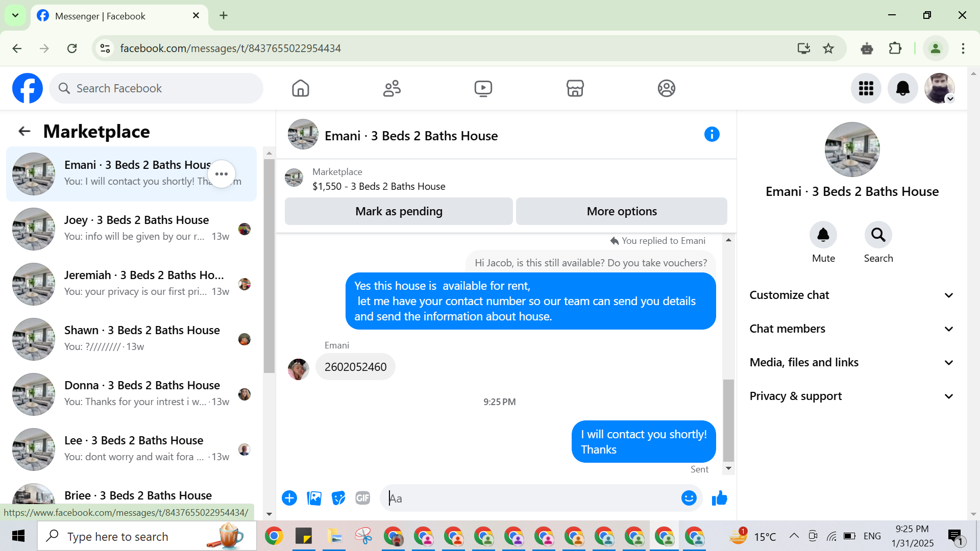Send a thumbs-up like
Screen dimensions: 980x551
coord(720,498)
